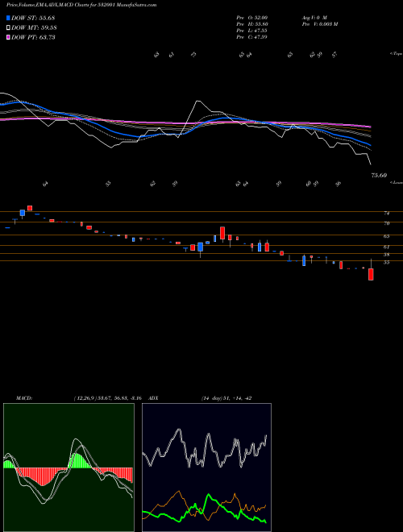Click the 61 price level axis label
This screenshot has width=403, height=532.
pos(386,247)
